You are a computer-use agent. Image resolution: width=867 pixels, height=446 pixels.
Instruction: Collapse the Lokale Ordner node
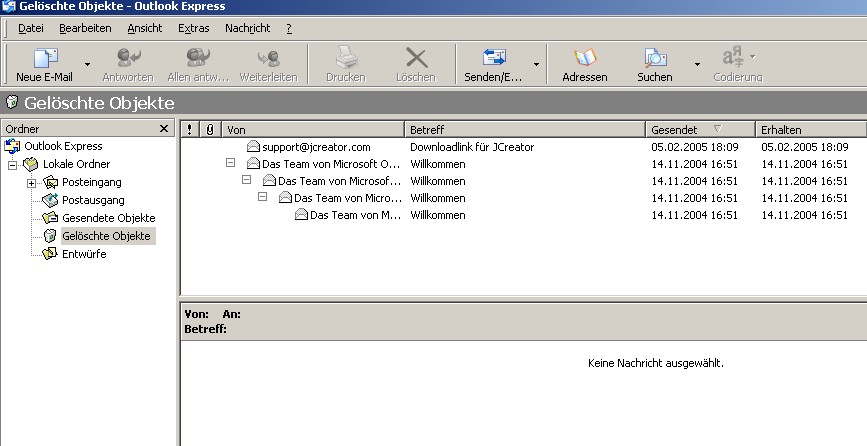pos(12,165)
